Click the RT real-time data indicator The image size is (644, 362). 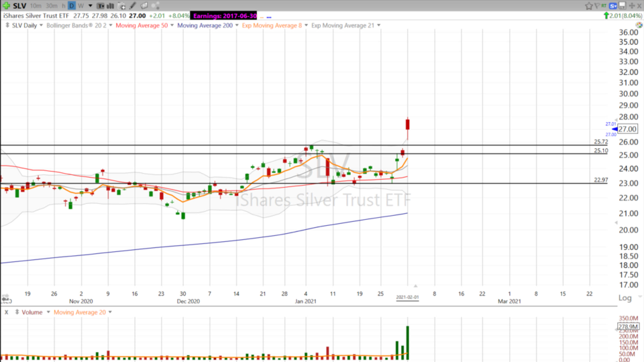(x=604, y=6)
